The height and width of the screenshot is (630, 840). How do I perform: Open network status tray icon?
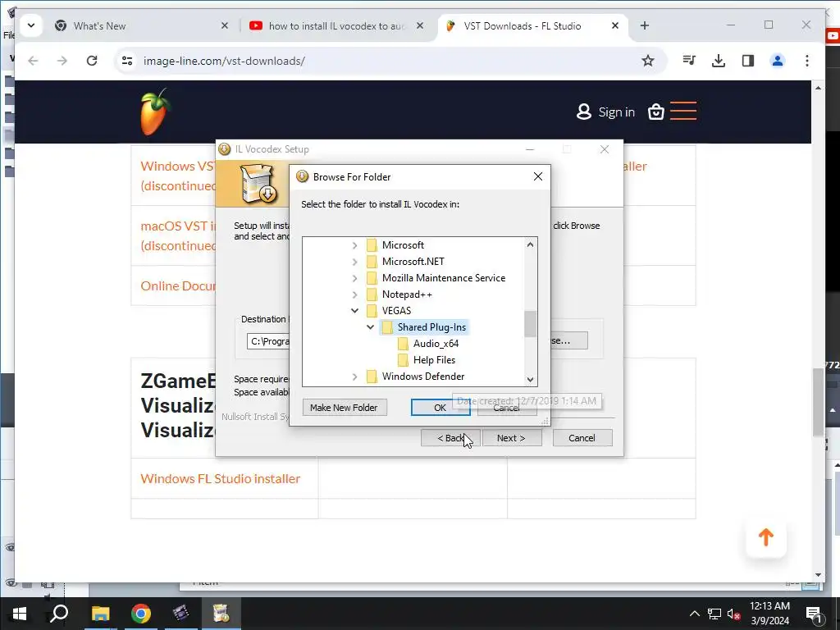[714, 614]
